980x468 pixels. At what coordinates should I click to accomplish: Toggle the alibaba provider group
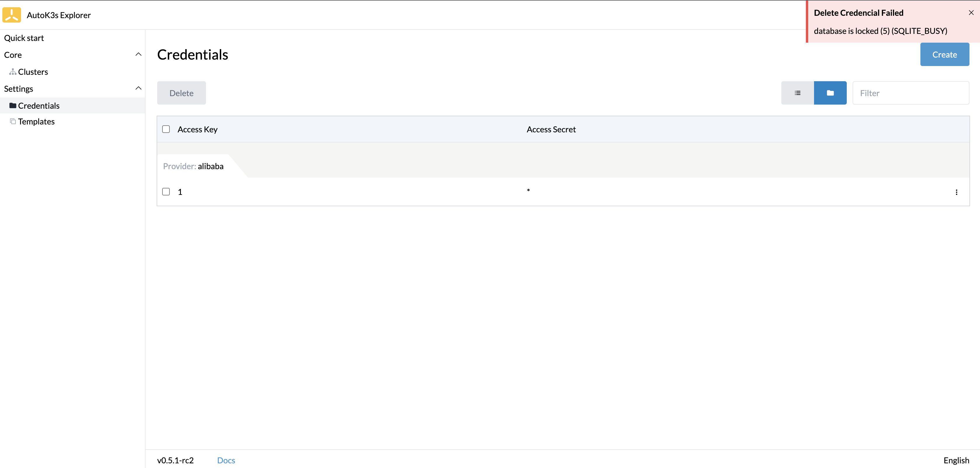tap(193, 166)
